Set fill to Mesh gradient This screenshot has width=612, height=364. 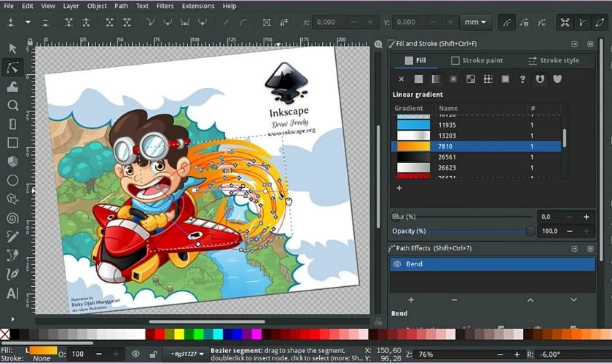tap(471, 79)
